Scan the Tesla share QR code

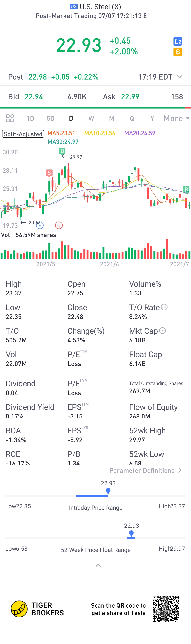coord(166,609)
